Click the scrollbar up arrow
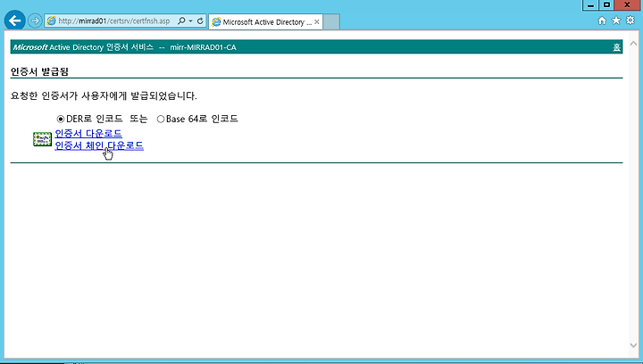The image size is (643, 364). click(x=633, y=43)
